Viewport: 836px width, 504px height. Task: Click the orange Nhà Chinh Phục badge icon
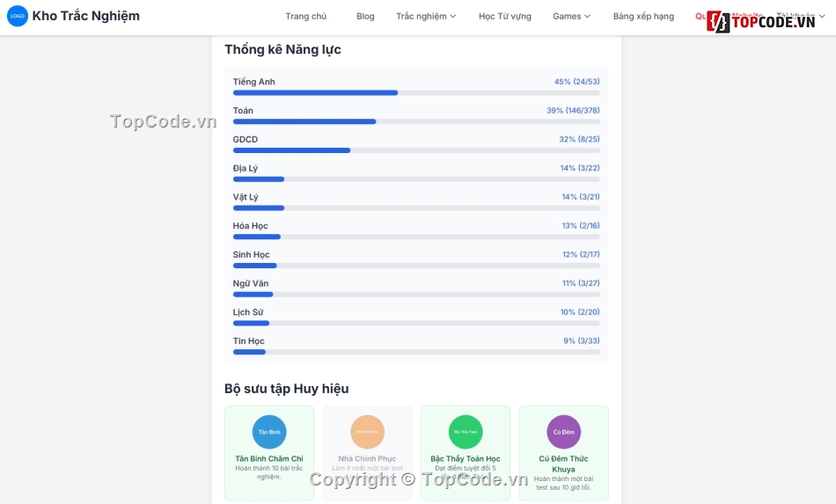click(367, 432)
